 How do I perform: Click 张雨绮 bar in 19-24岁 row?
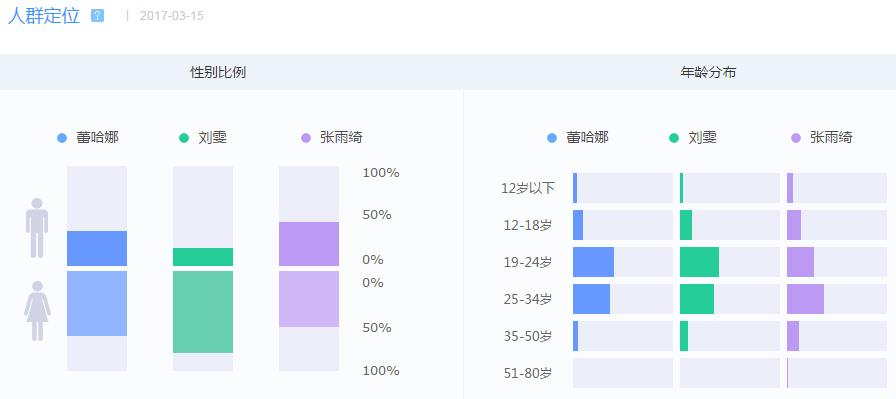point(801,262)
